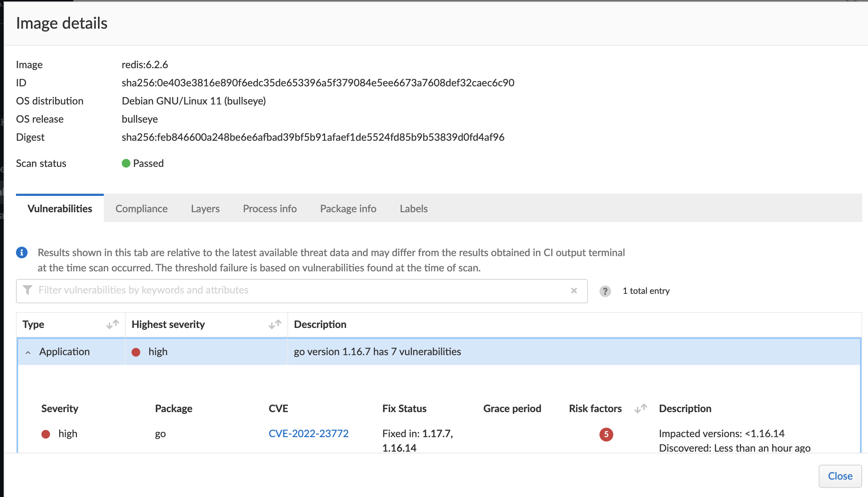Click the Impacted versions: <1.16.14 text
This screenshot has width=868, height=497.
coord(722,434)
